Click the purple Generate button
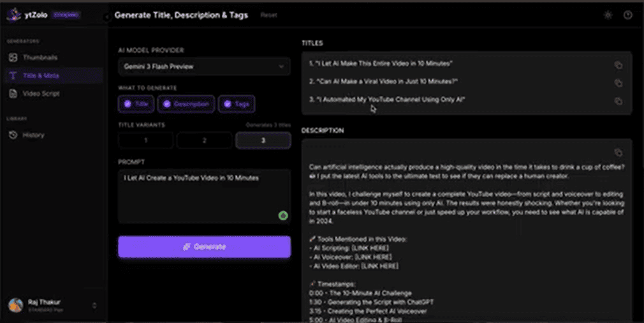 pos(204,246)
